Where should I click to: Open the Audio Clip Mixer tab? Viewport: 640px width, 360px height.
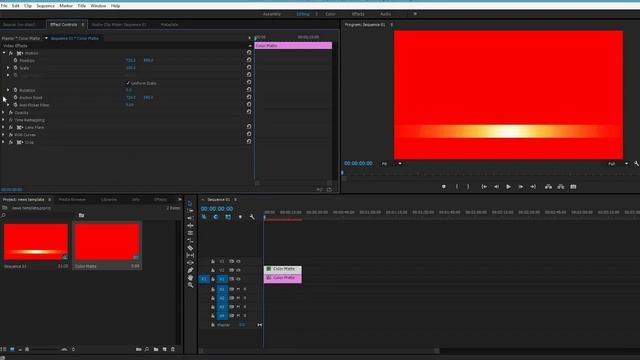pyautogui.click(x=119, y=24)
